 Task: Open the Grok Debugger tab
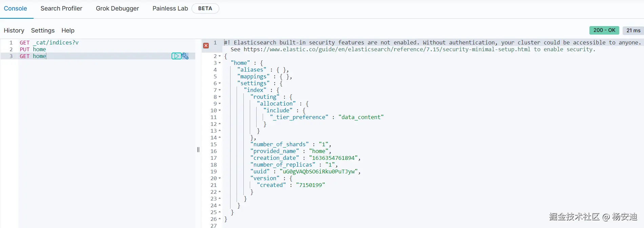[x=117, y=8]
